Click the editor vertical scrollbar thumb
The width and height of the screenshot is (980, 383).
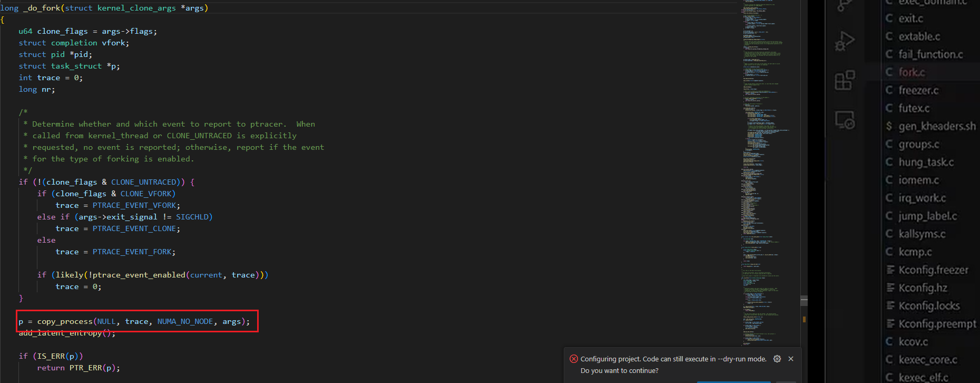[803, 301]
